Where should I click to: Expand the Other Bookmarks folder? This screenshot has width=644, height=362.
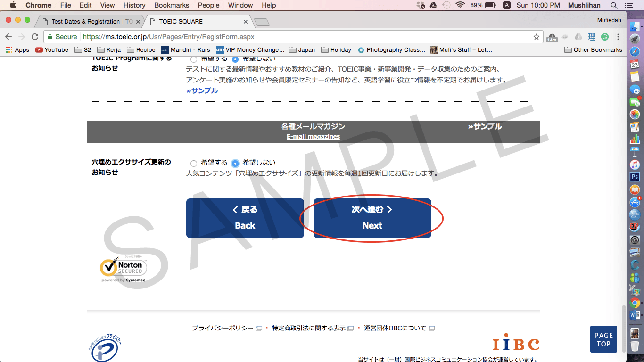coord(593,49)
